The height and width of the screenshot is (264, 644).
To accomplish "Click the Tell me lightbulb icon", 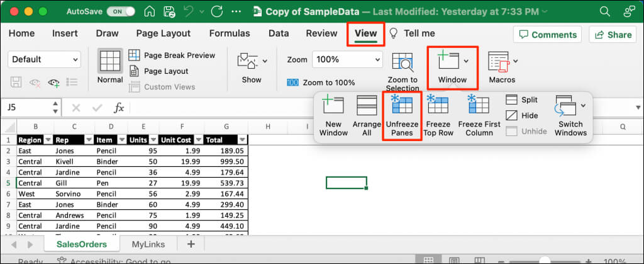I will 394,33.
